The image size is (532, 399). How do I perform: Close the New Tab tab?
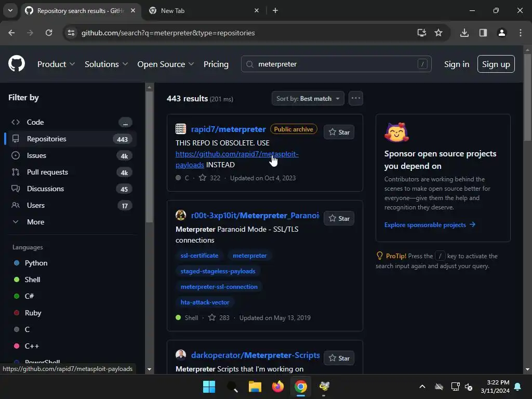[257, 10]
